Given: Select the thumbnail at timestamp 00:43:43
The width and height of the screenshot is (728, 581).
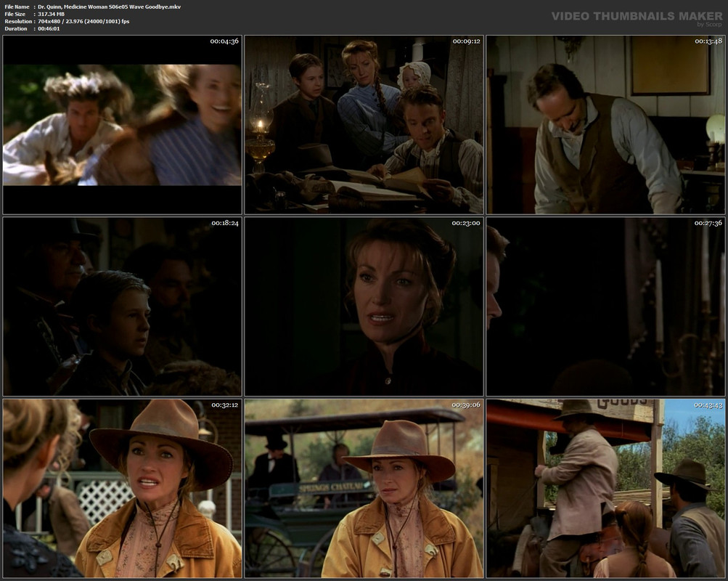Looking at the screenshot, I should pyautogui.click(x=606, y=488).
